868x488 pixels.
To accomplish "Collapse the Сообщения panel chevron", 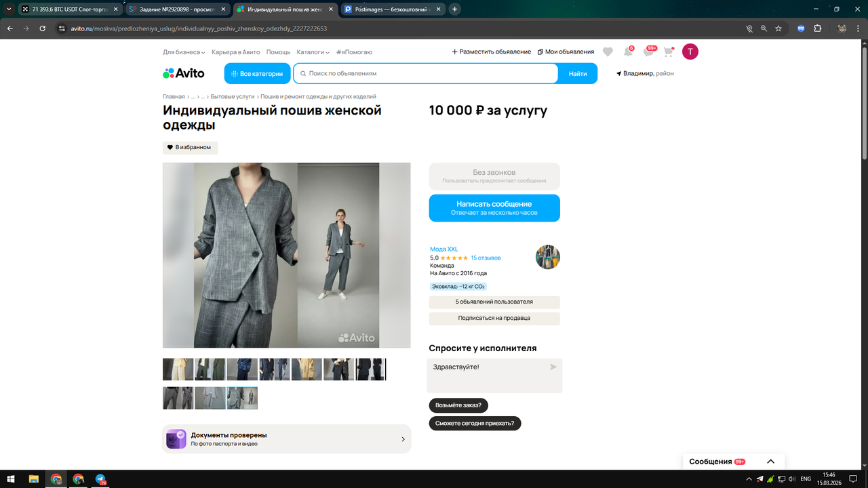I will coord(770,461).
